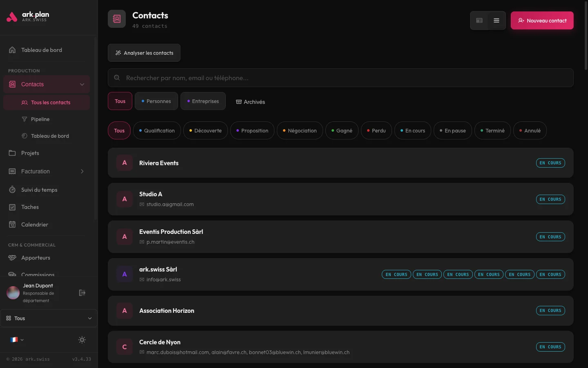Image resolution: width=588 pixels, height=368 pixels.
Task: Click the contact search input field
Action: 286,78
